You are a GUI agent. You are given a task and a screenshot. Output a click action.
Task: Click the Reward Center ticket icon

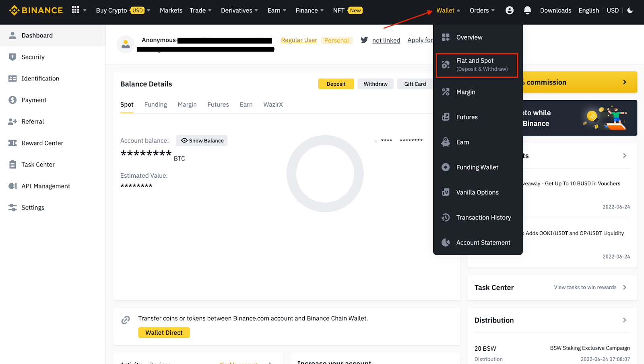coord(12,143)
